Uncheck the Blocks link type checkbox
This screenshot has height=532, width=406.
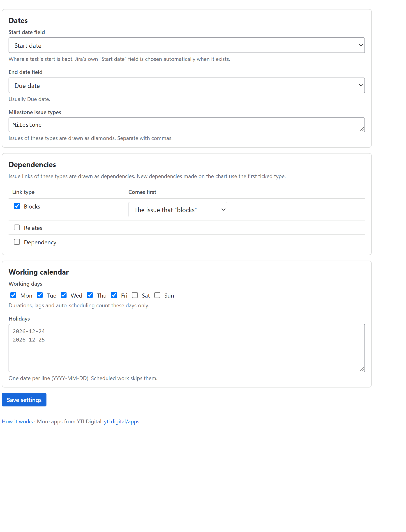coord(17,206)
